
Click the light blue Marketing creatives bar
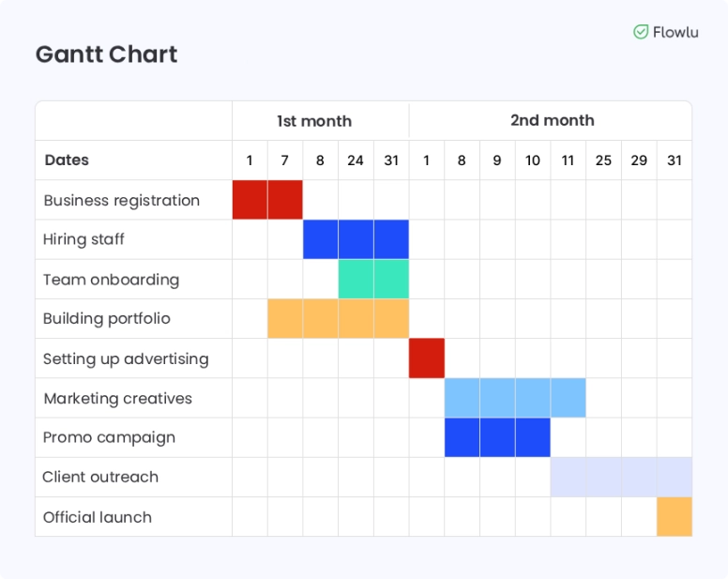[515, 398]
